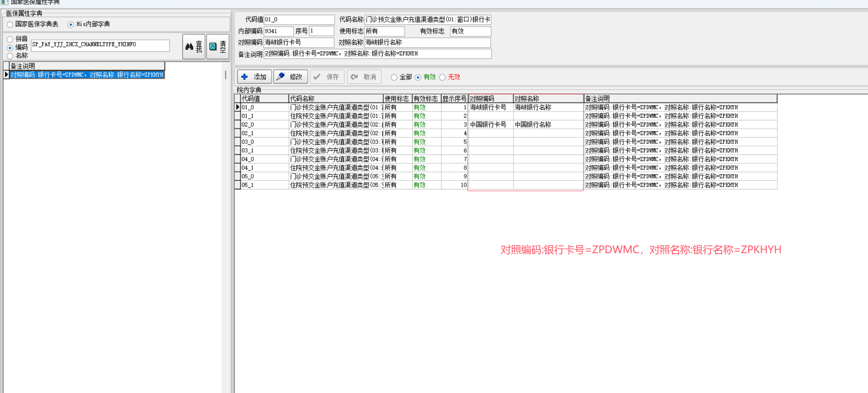Select the 03_0 code cell
Viewport: 868px width, 393px height.
click(265, 142)
